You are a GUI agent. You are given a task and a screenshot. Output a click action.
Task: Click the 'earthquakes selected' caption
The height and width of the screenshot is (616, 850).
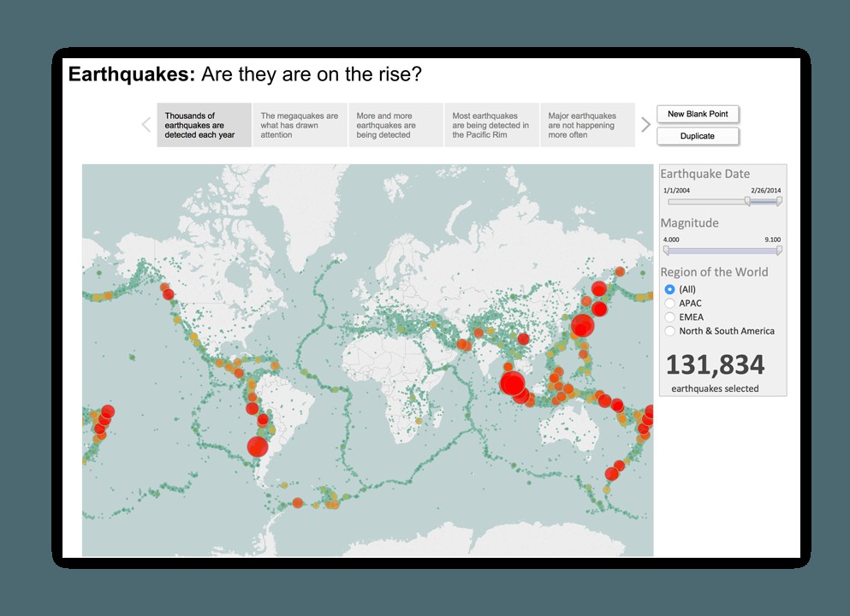coord(715,388)
